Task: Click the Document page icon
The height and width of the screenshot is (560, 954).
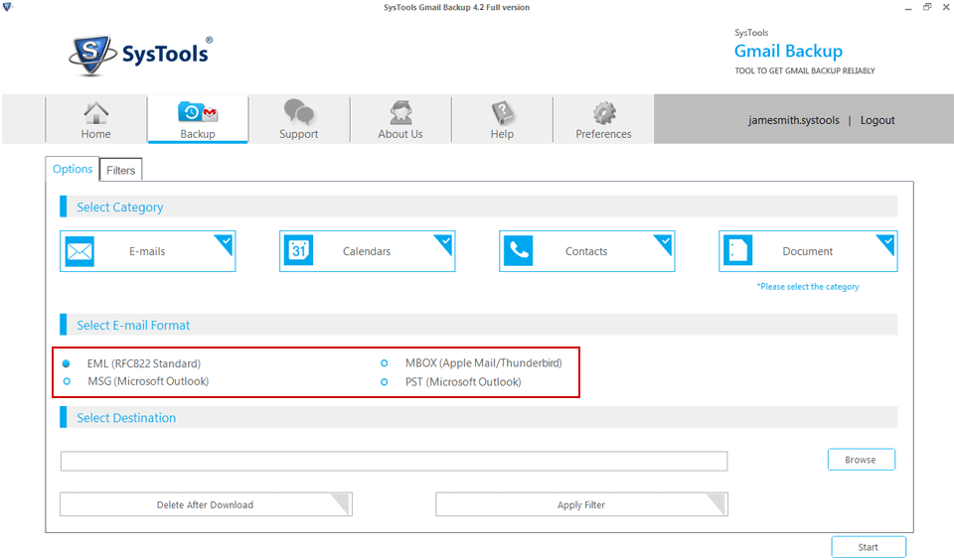Action: point(738,250)
